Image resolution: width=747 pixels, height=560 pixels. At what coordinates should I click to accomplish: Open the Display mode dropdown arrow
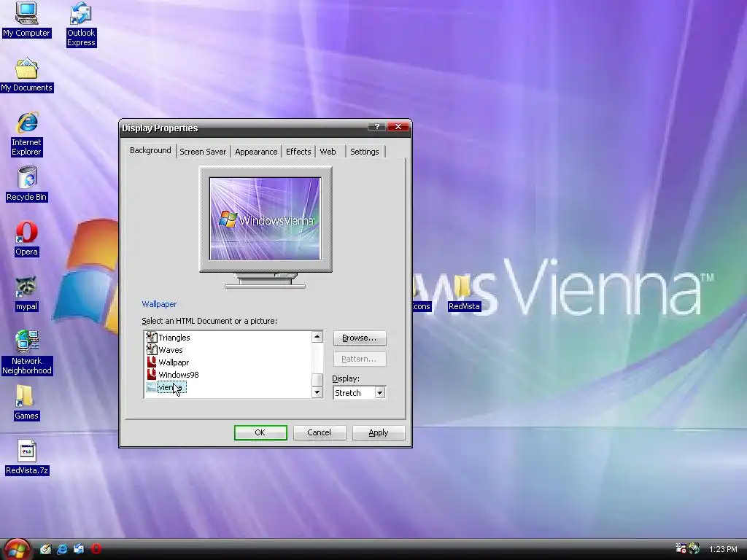379,393
